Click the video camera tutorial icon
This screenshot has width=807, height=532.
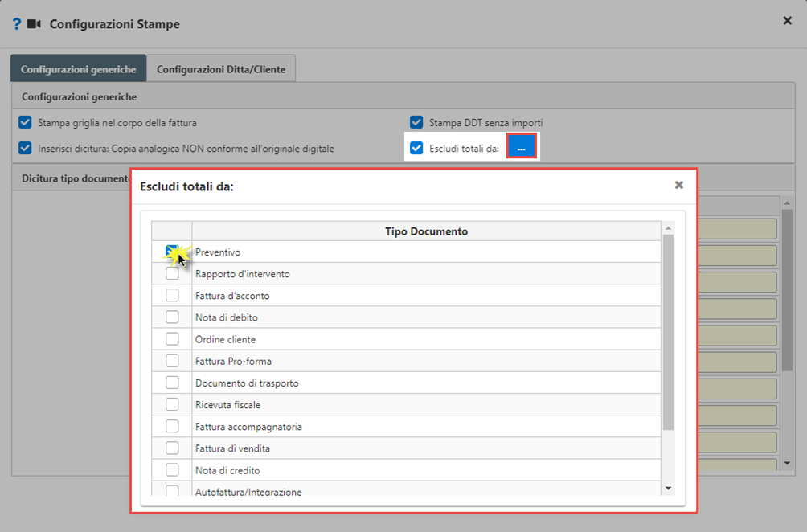pos(34,24)
